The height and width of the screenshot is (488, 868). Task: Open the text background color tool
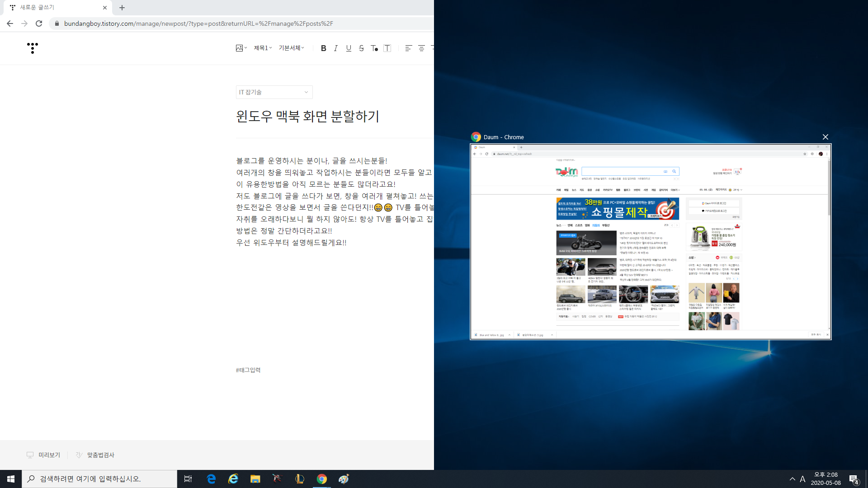[x=387, y=48]
